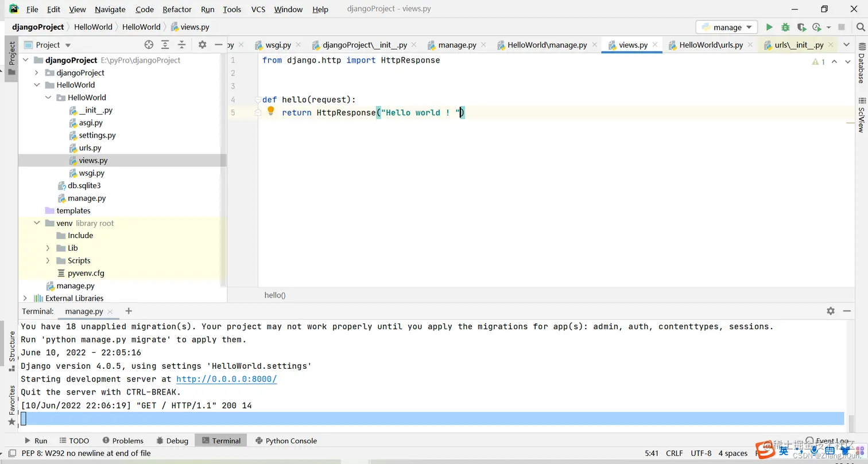Screen dimensions: 868x464
Task: Open the Run tool tab at bottom
Action: click(x=36, y=440)
